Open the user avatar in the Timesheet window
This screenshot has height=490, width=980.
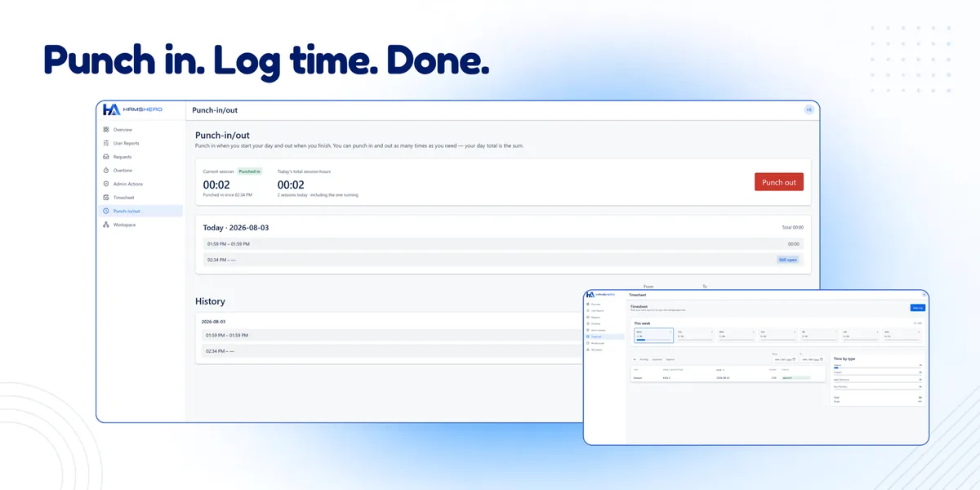[924, 294]
